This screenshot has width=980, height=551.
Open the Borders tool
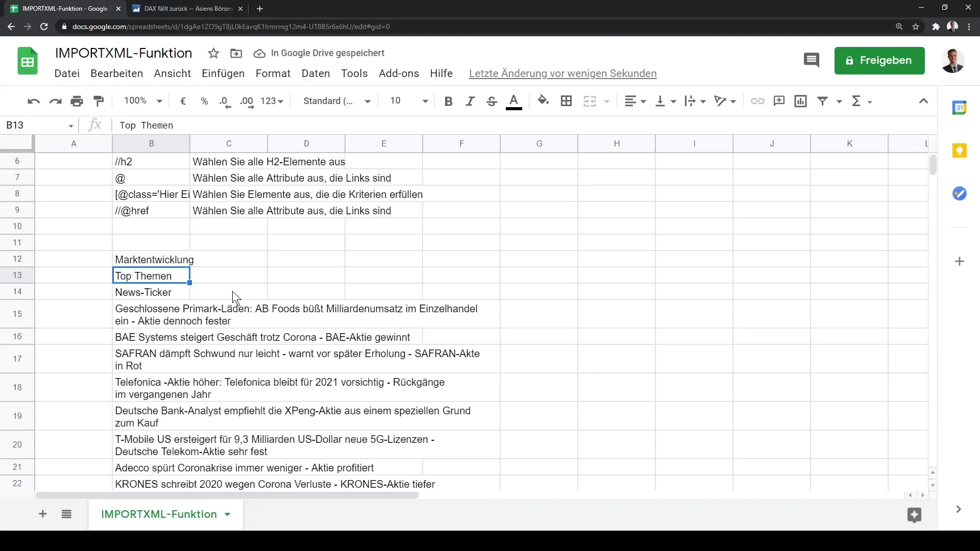(x=566, y=101)
